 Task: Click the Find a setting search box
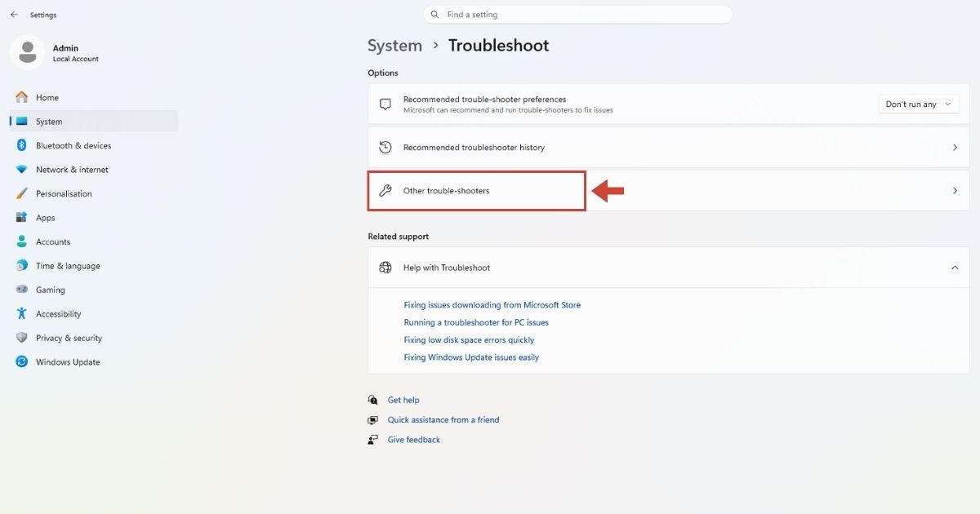tap(578, 15)
